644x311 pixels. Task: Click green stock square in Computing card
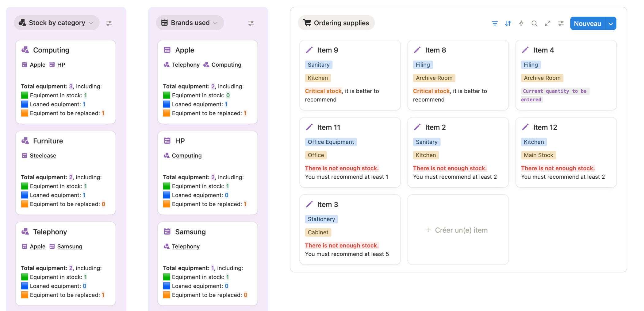25,95
